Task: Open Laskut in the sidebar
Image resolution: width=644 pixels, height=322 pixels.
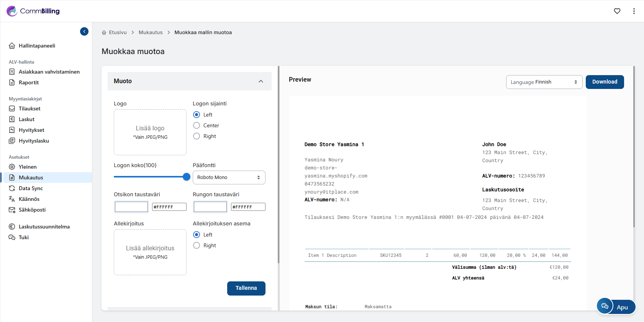Action: (x=26, y=119)
